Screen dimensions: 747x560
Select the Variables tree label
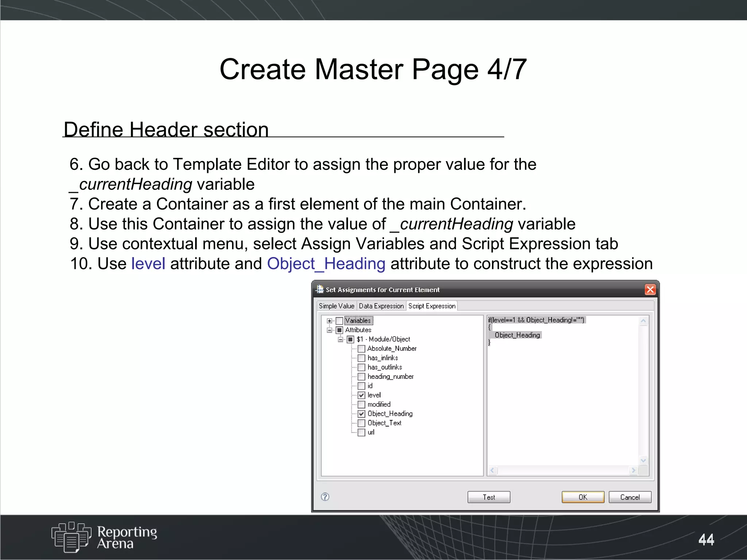pyautogui.click(x=359, y=320)
